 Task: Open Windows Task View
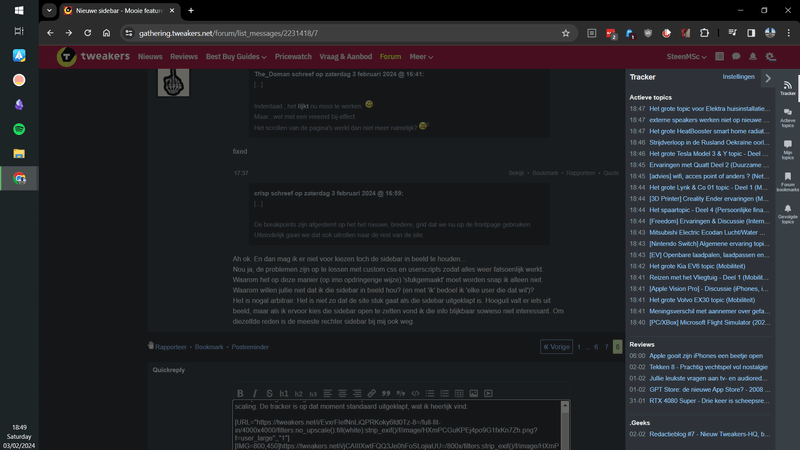pos(19,31)
